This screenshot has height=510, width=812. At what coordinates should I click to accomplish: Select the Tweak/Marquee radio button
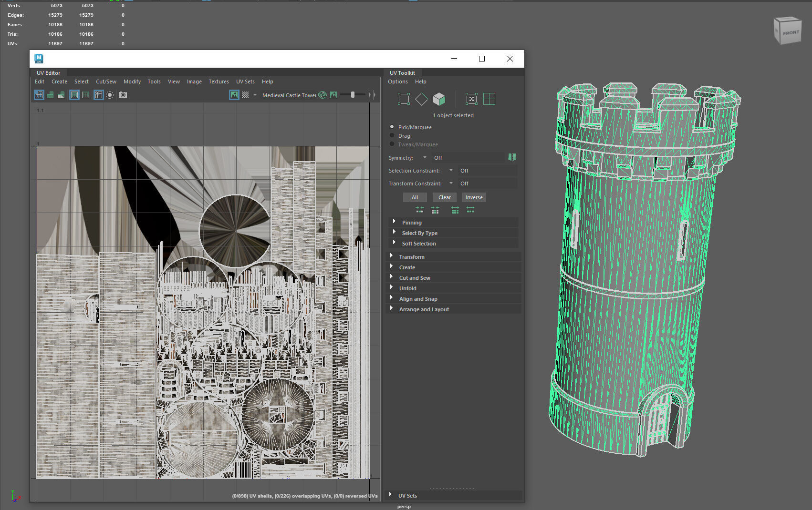392,144
